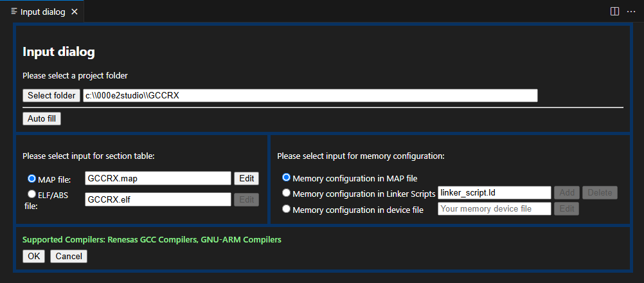This screenshot has width=644, height=283.
Task: Cancel the input dialog
Action: [69, 256]
